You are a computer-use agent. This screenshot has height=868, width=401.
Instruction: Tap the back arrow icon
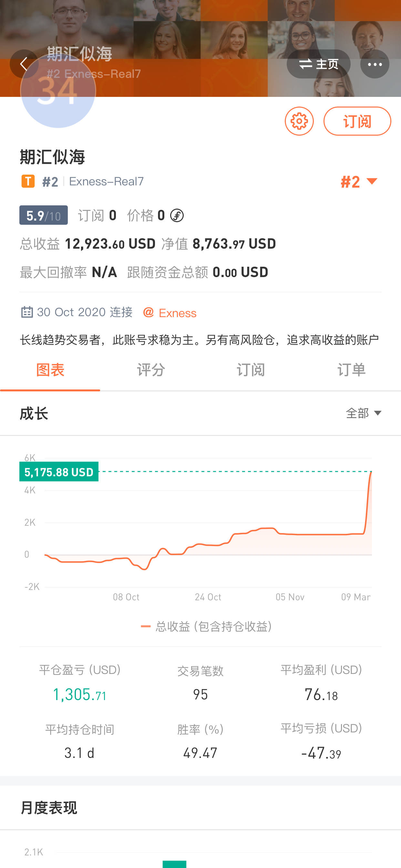click(x=24, y=64)
